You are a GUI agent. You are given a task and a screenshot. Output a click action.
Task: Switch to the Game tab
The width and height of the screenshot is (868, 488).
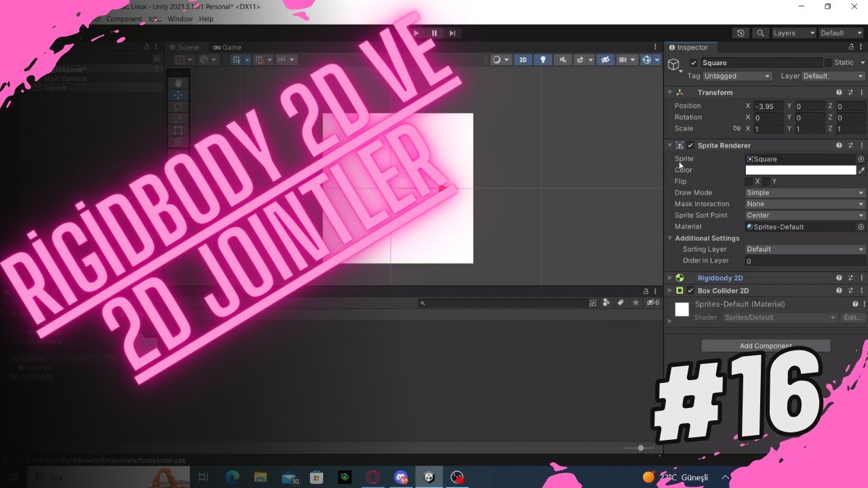click(227, 47)
